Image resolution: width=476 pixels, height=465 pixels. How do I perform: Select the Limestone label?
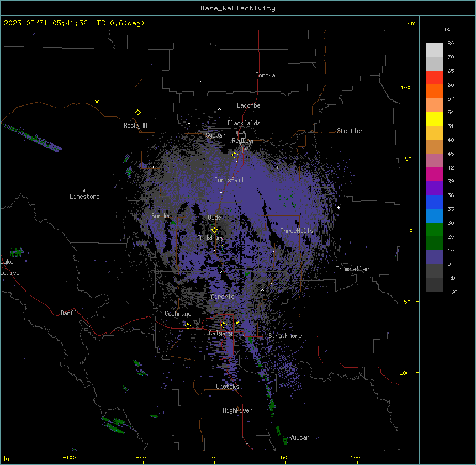(84, 197)
